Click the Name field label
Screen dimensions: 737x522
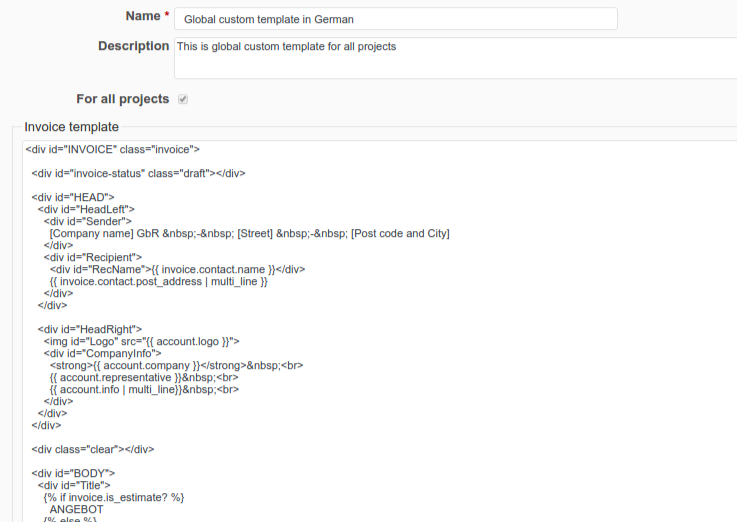144,17
